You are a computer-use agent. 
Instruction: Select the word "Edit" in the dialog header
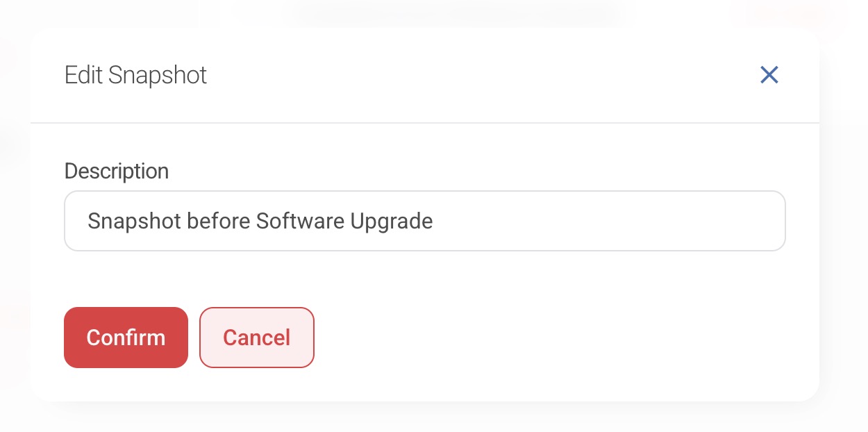(x=84, y=75)
